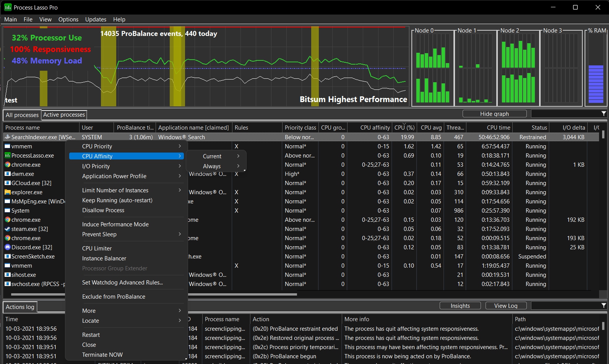
Task: Select Close from the context menu
Action: tap(127, 344)
